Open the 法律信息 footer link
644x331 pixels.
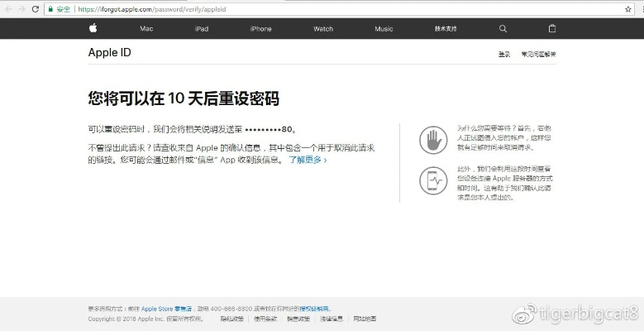point(332,319)
